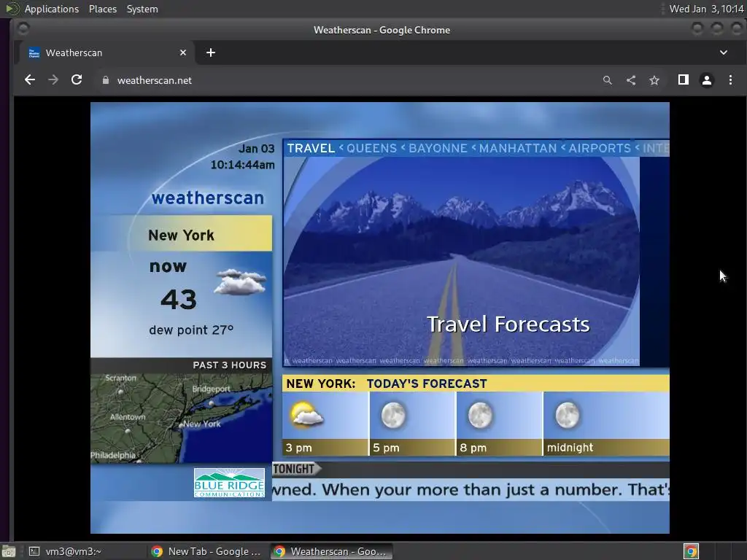Click the Applications menu arrow icon

[x=12, y=9]
